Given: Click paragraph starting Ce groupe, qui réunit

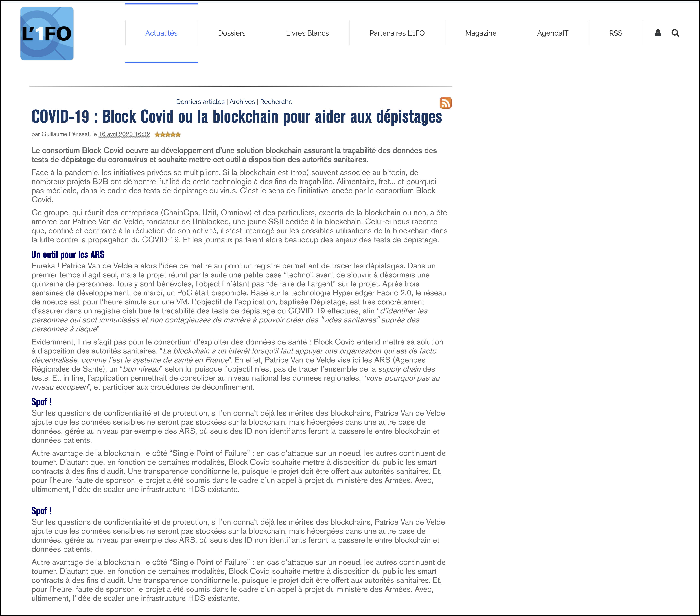Looking at the screenshot, I should pos(239,226).
